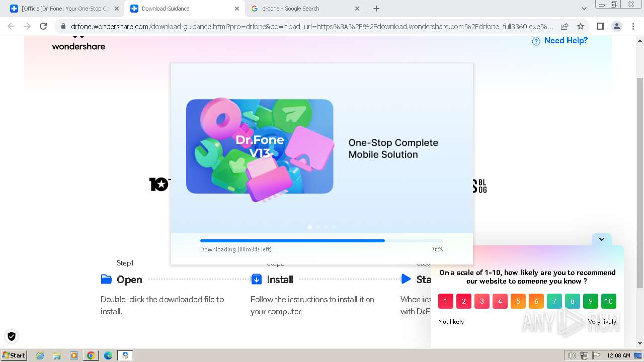The height and width of the screenshot is (362, 644).
Task: Open Internet Explorer from taskbar
Action: 40,355
